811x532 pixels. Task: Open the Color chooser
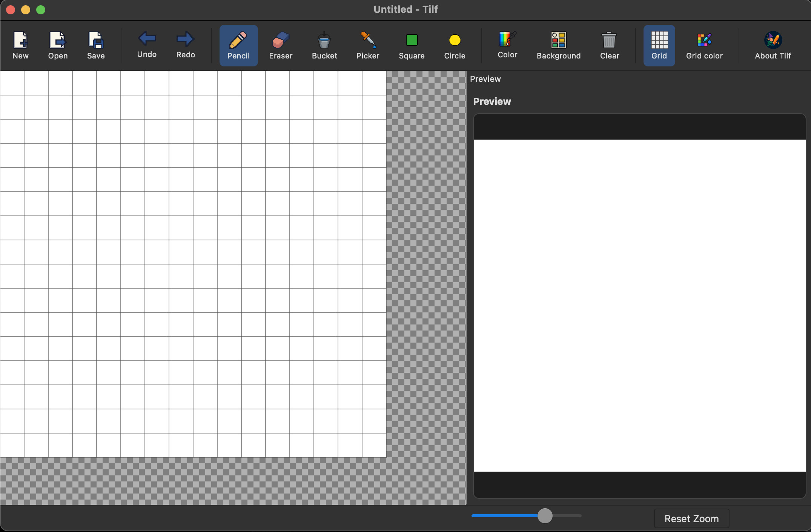507,45
